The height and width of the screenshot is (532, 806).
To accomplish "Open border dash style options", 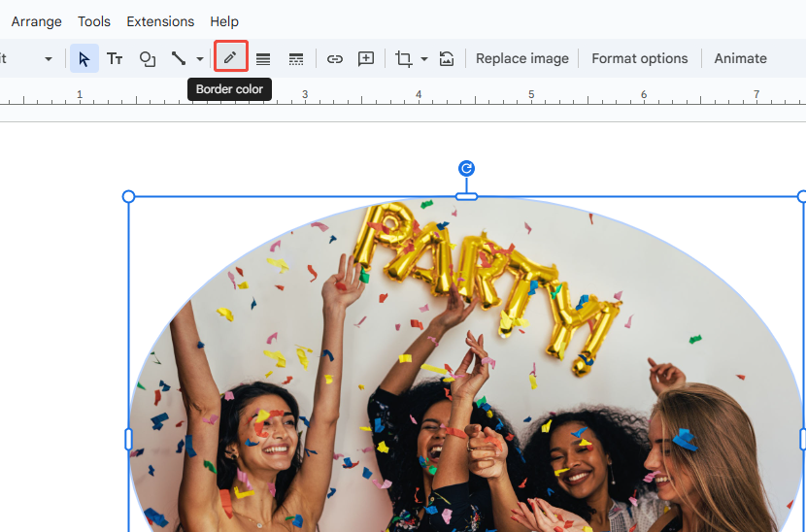I will 296,58.
